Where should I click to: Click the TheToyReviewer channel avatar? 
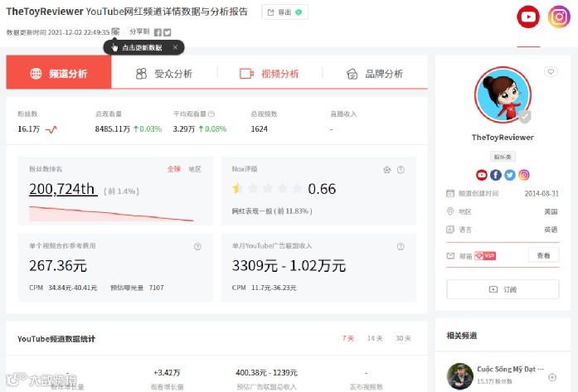click(x=503, y=94)
